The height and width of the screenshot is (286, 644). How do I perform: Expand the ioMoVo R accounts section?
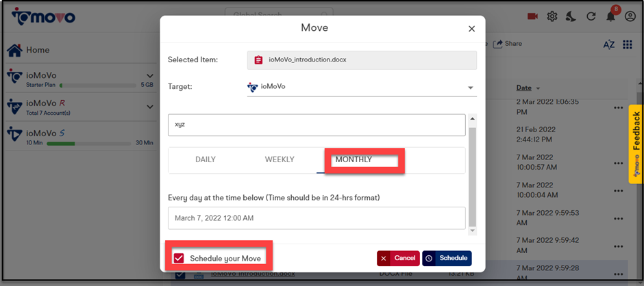[150, 107]
